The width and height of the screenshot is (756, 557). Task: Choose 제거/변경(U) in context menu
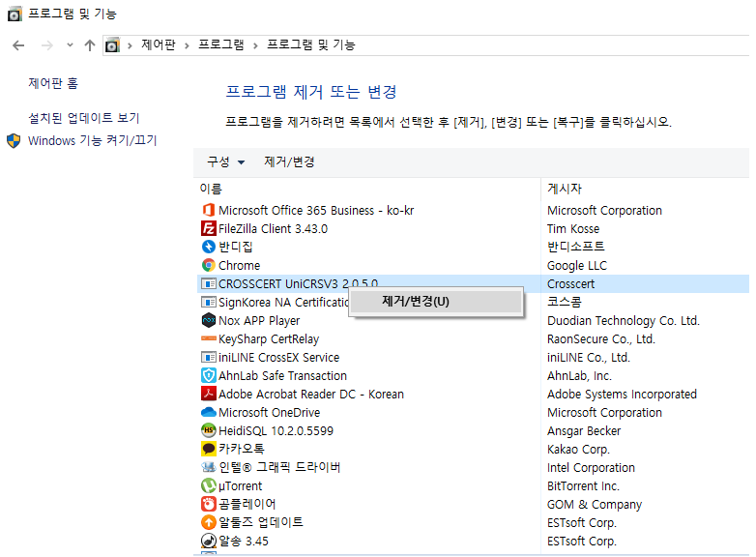point(436,302)
